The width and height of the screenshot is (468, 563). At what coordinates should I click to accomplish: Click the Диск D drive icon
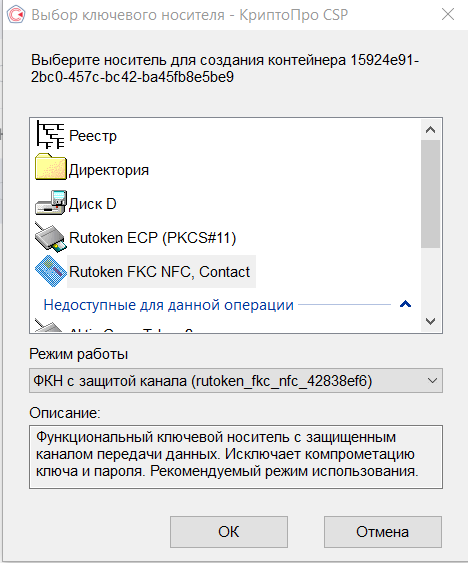click(51, 203)
